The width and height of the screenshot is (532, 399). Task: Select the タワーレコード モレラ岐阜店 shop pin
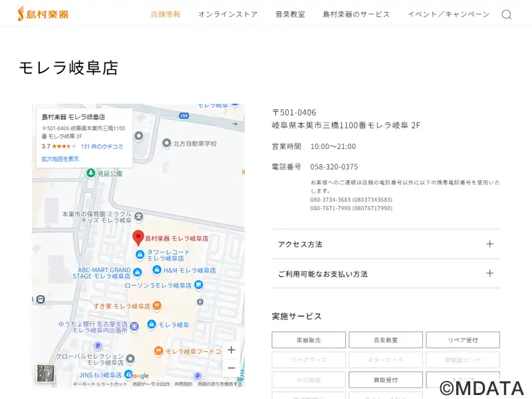point(140,255)
